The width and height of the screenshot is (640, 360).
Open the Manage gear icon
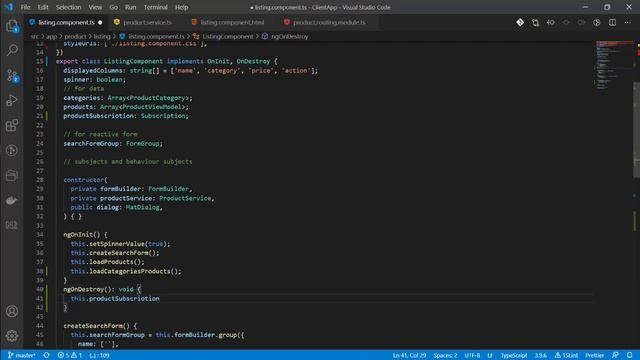[12, 336]
